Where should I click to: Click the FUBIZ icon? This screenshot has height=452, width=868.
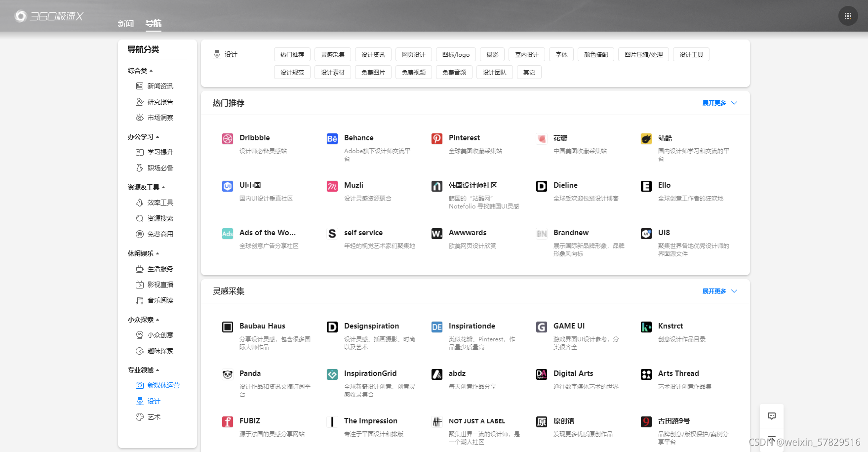coord(228,422)
